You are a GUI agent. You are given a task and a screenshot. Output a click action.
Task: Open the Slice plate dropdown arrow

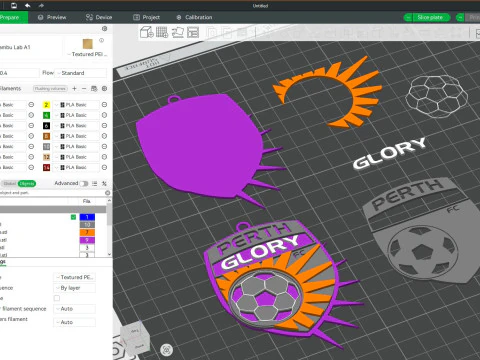coord(408,17)
